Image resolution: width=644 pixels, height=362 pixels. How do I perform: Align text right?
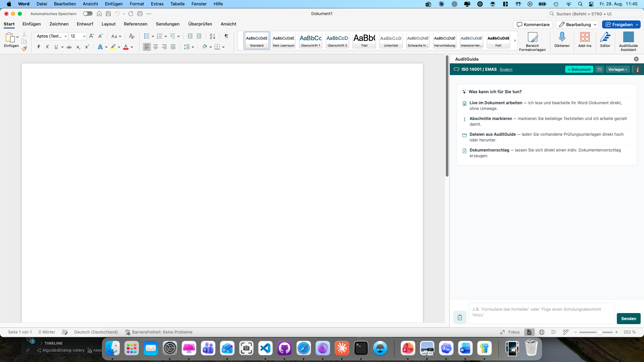click(164, 47)
